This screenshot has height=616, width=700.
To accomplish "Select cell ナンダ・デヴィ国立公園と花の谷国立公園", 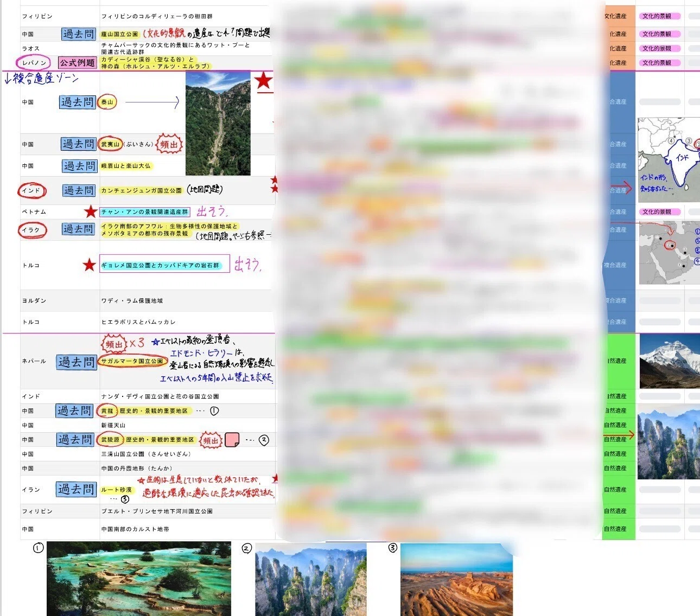I will [160, 396].
